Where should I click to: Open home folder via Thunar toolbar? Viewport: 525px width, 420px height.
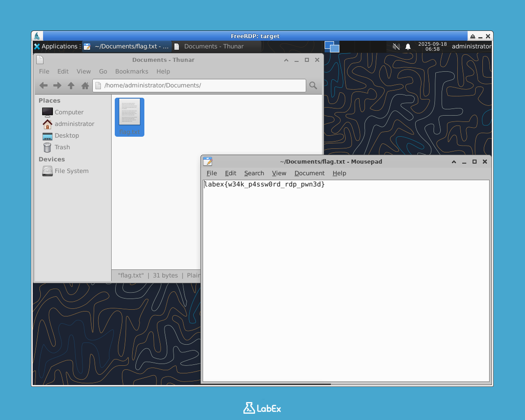point(85,86)
